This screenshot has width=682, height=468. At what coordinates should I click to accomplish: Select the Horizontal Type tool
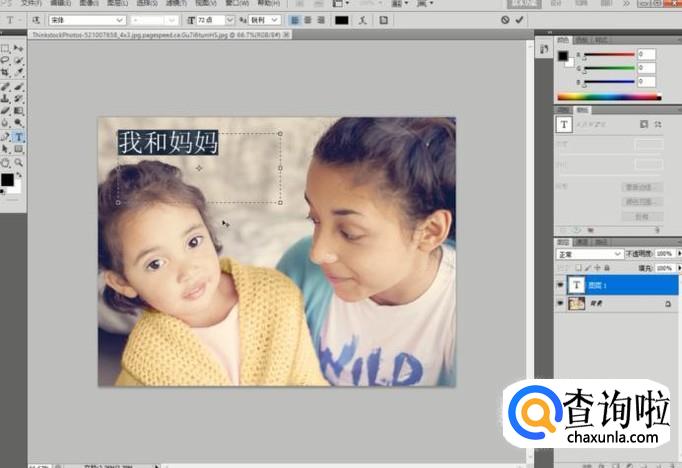click(x=19, y=137)
